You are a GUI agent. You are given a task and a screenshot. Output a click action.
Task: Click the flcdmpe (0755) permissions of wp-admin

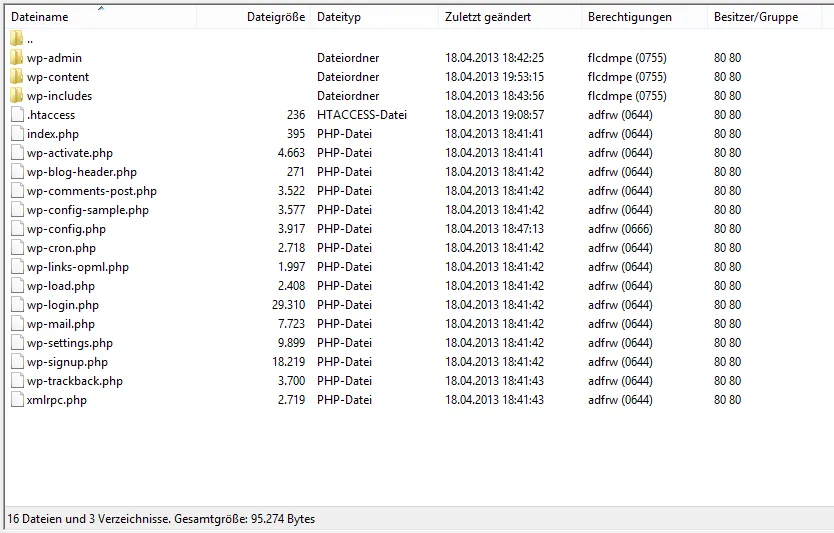(x=627, y=57)
